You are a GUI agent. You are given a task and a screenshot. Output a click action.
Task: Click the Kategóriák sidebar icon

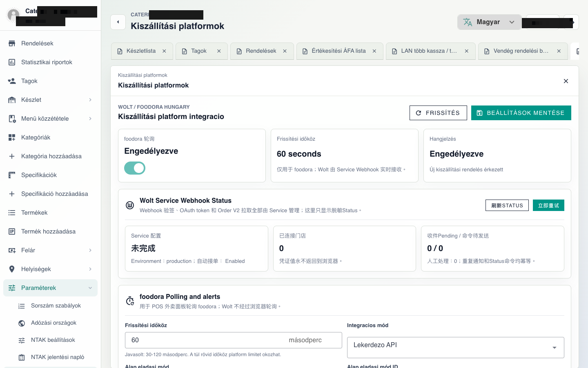click(12, 137)
